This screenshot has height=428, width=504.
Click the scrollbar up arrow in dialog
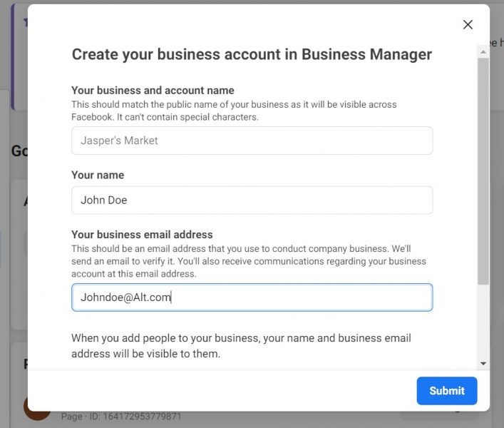coord(483,52)
